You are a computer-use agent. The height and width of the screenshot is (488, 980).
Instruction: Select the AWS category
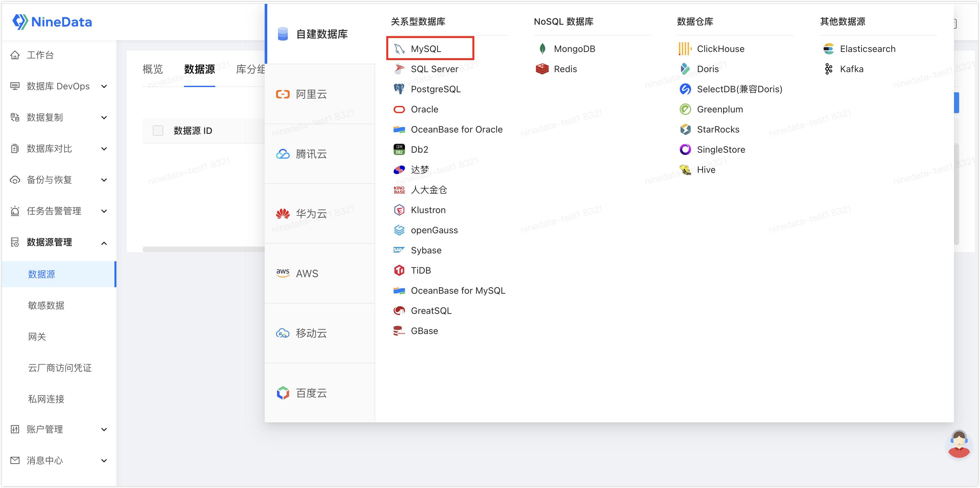320,274
